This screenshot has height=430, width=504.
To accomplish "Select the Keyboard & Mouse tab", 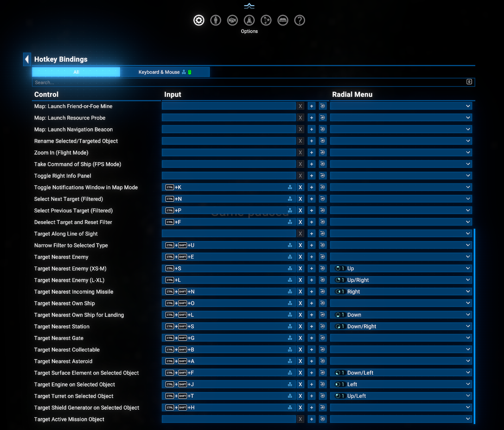I will point(165,72).
